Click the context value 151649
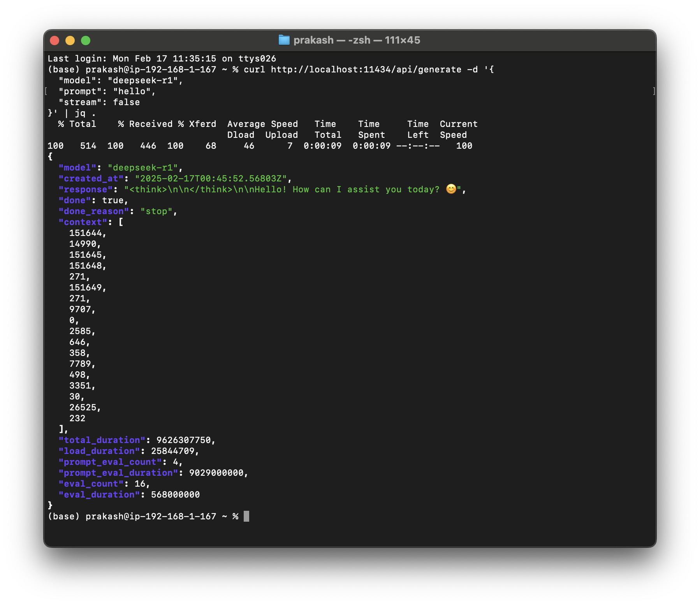700x605 pixels. [x=86, y=288]
